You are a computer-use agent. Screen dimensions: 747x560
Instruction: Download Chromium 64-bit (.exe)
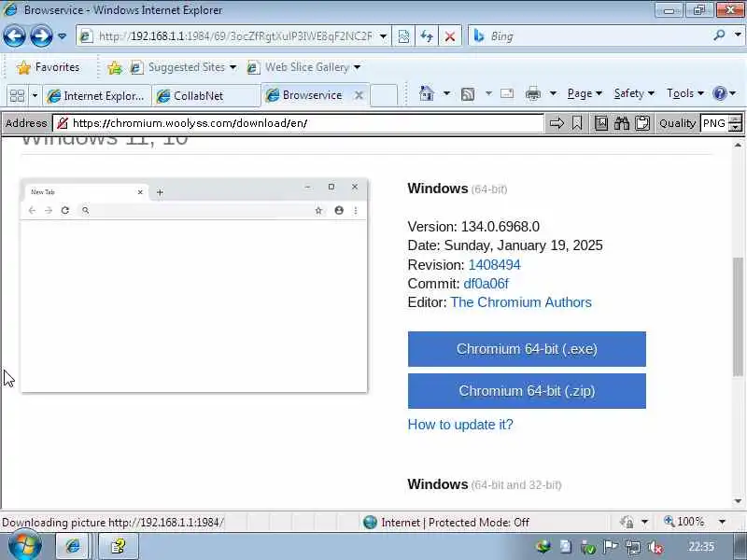(527, 349)
